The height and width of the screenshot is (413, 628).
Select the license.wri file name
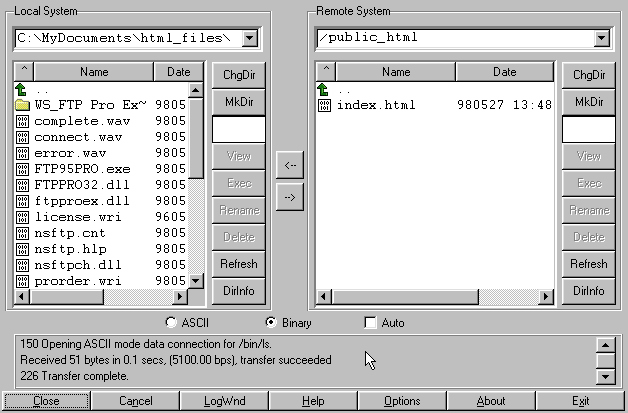tap(78, 217)
